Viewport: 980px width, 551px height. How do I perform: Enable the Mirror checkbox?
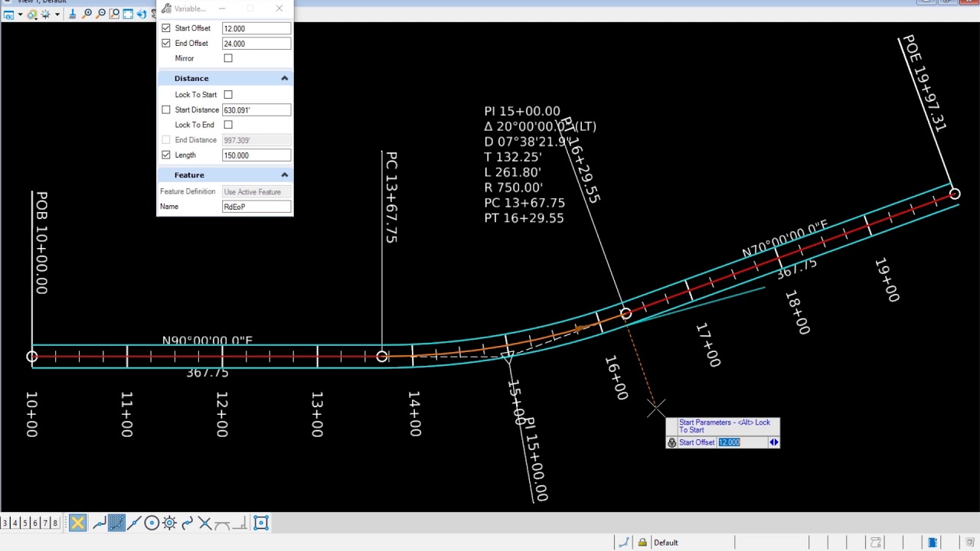click(228, 58)
